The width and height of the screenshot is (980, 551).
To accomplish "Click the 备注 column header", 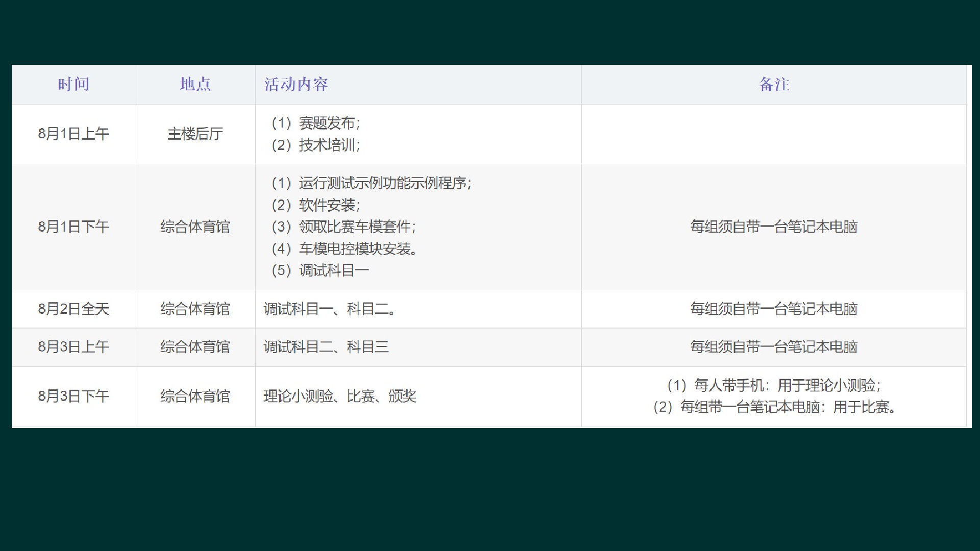I will (x=774, y=84).
